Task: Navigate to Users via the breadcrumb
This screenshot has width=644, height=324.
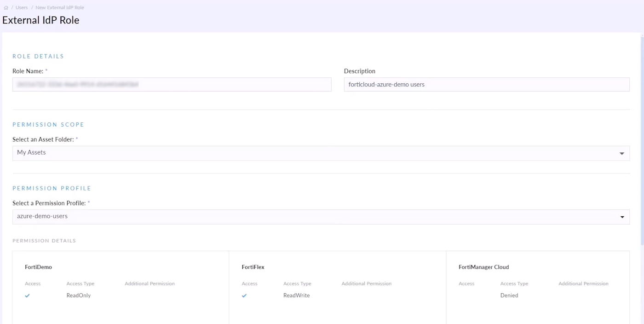Action: coord(22,7)
